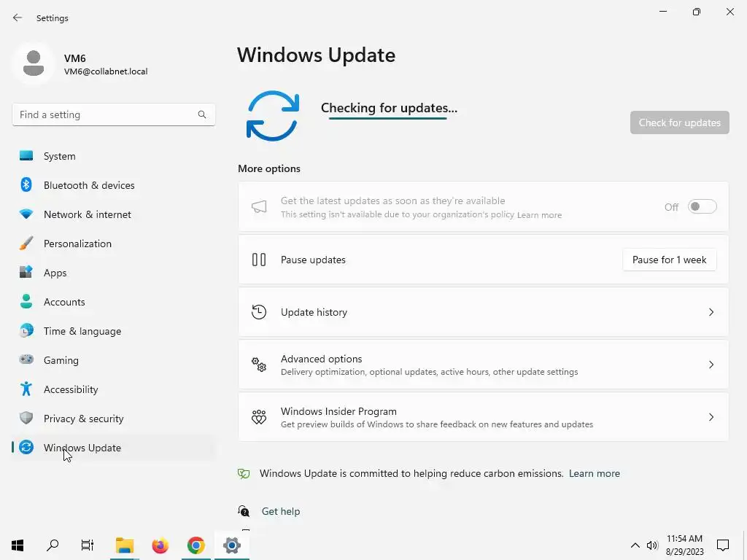Click Learn more about organization policy
This screenshot has height=560, width=747.
pyautogui.click(x=539, y=215)
